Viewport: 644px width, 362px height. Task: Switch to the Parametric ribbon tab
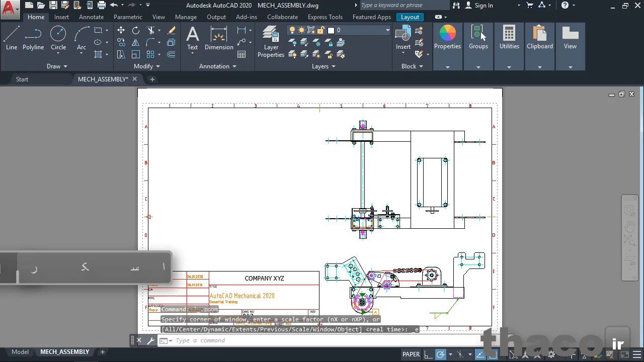click(128, 17)
